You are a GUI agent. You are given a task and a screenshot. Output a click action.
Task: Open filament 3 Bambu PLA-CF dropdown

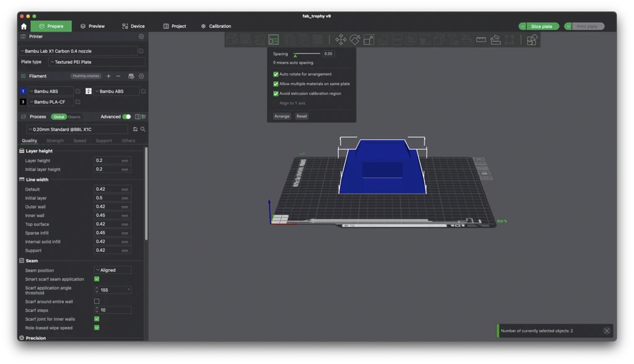tap(51, 102)
